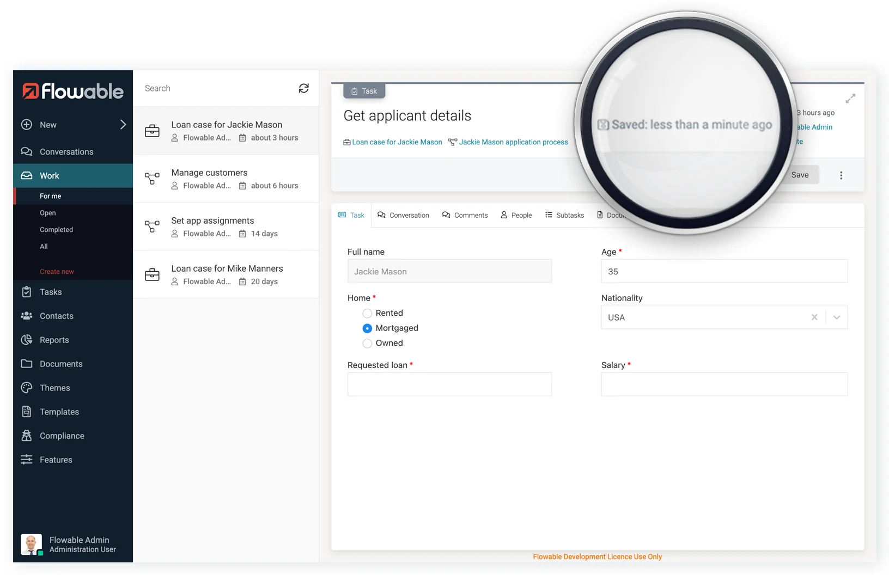The image size is (889, 588).
Task: Click the Themes palette icon
Action: pos(26,388)
